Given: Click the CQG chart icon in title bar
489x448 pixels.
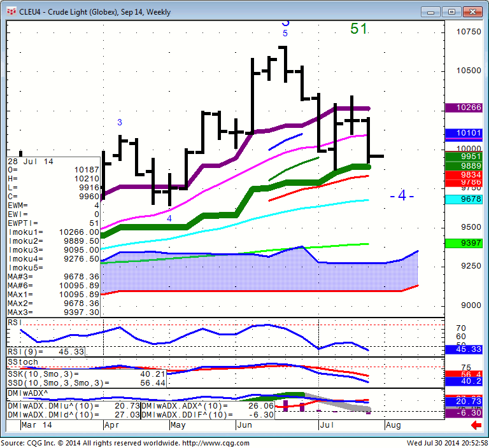Looking at the screenshot, I should 11,12.
